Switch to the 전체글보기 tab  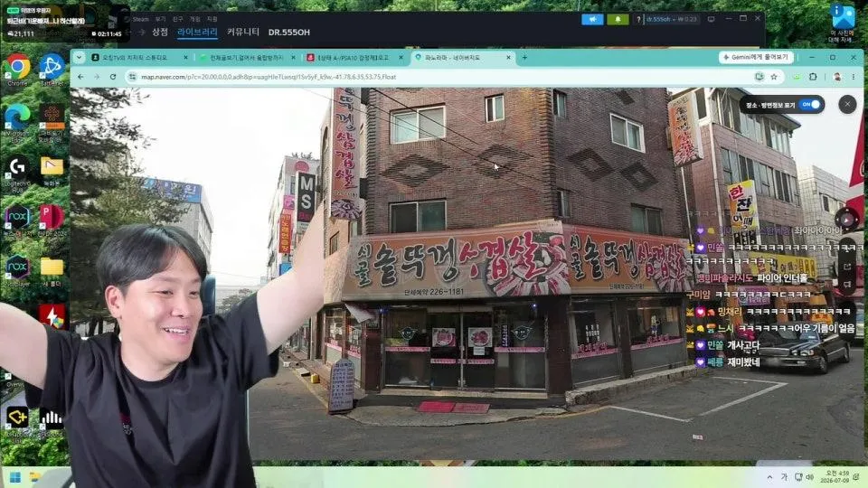tap(248, 58)
